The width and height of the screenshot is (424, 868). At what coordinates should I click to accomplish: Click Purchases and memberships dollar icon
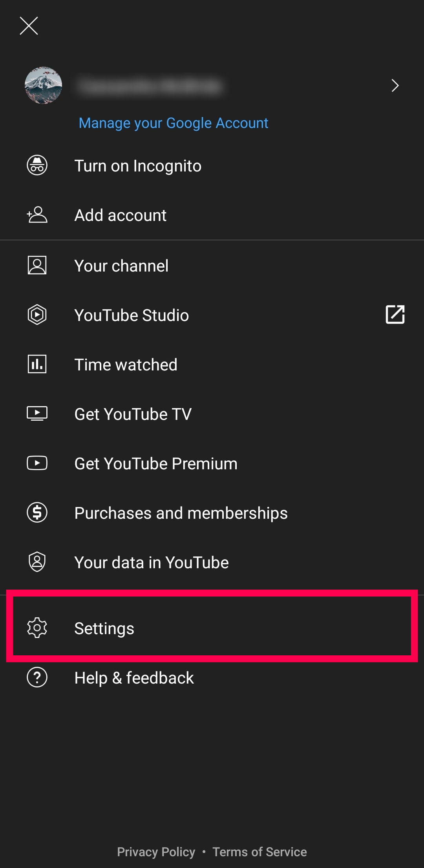[x=37, y=512]
